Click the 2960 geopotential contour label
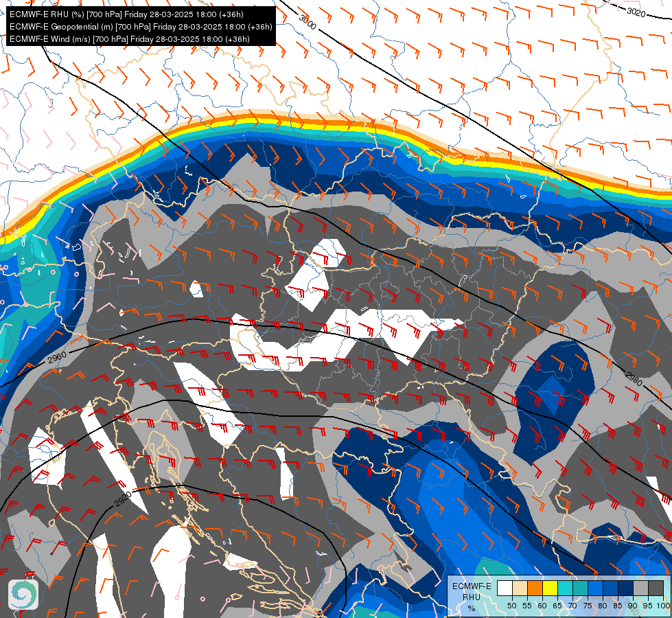The width and height of the screenshot is (672, 618). click(57, 357)
